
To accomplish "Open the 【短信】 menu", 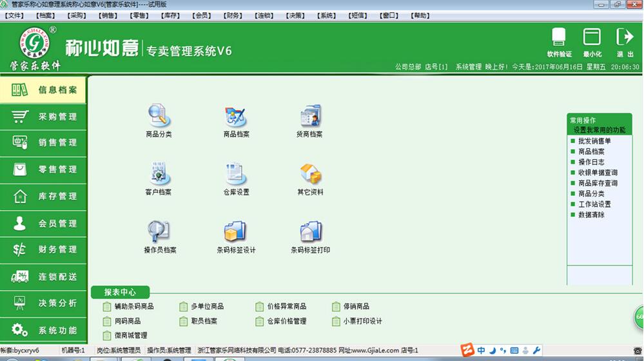I will point(358,15).
